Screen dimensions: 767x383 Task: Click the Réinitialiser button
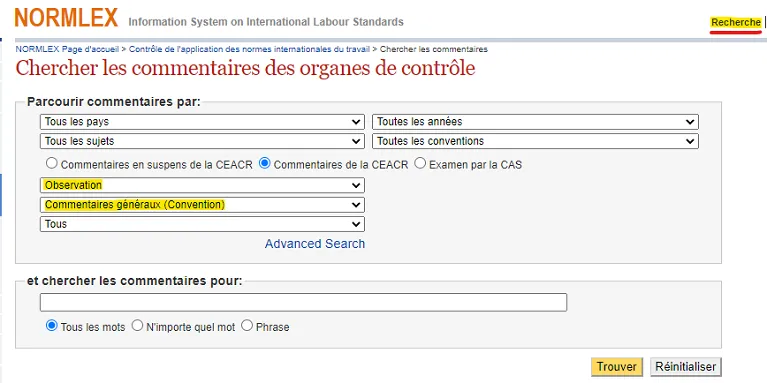point(686,367)
